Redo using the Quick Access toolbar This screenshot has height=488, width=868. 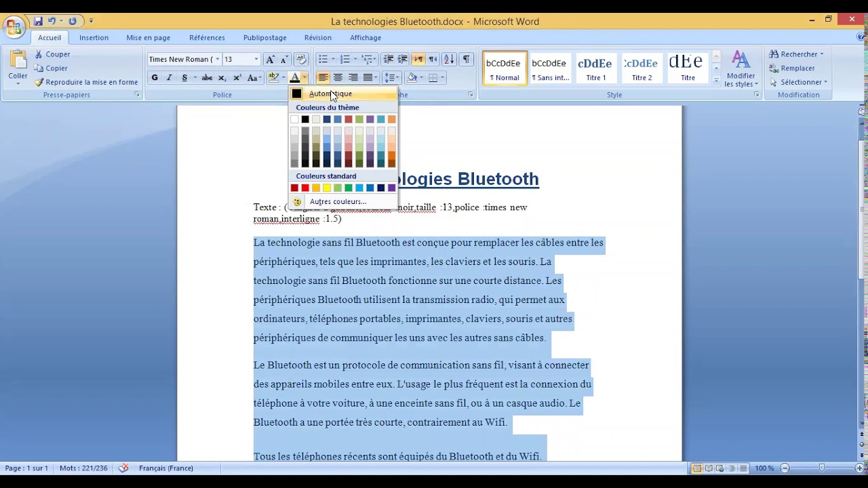click(73, 21)
